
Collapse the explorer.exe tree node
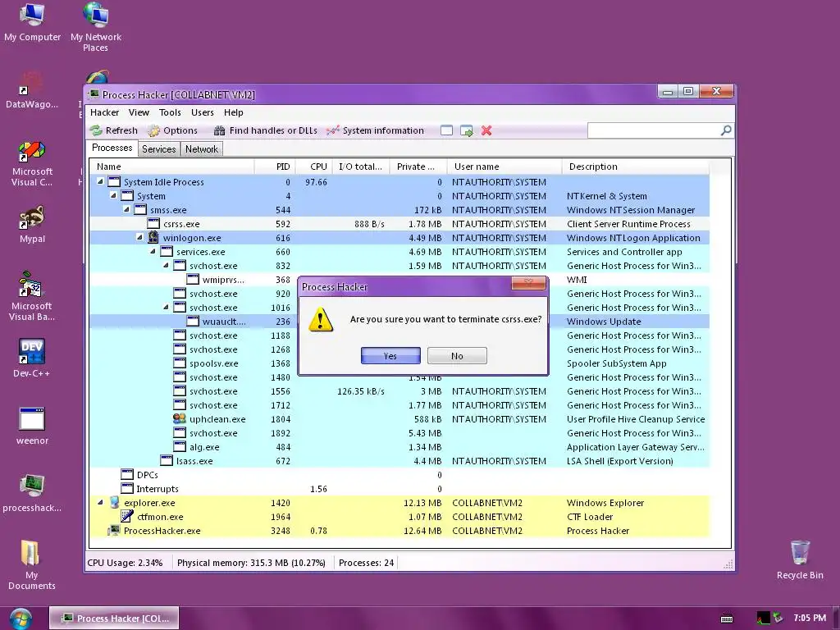pyautogui.click(x=100, y=503)
